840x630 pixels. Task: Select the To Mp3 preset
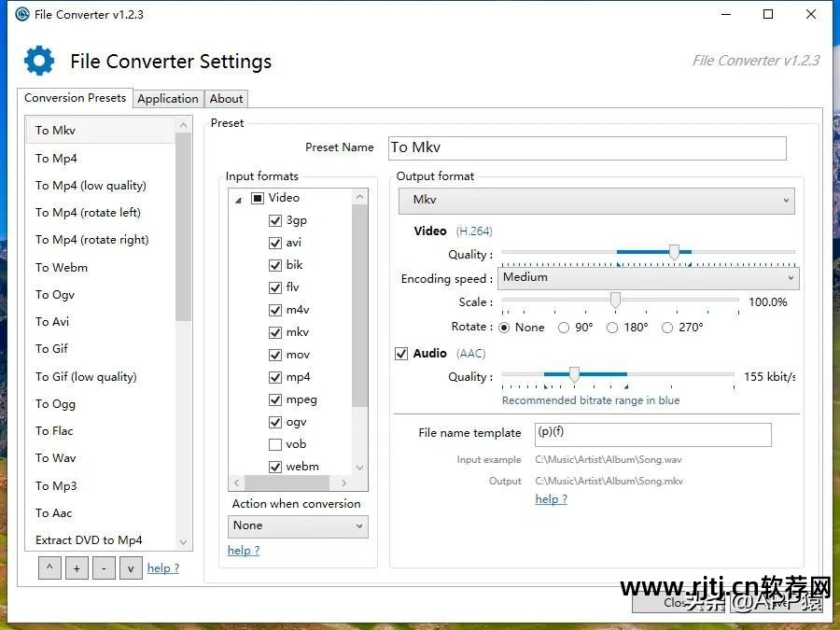click(101, 486)
